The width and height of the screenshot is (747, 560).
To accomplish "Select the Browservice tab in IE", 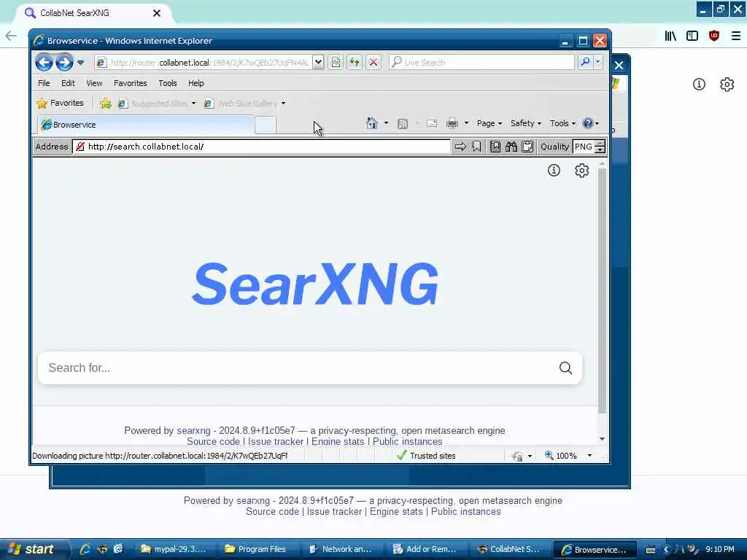I will (146, 125).
